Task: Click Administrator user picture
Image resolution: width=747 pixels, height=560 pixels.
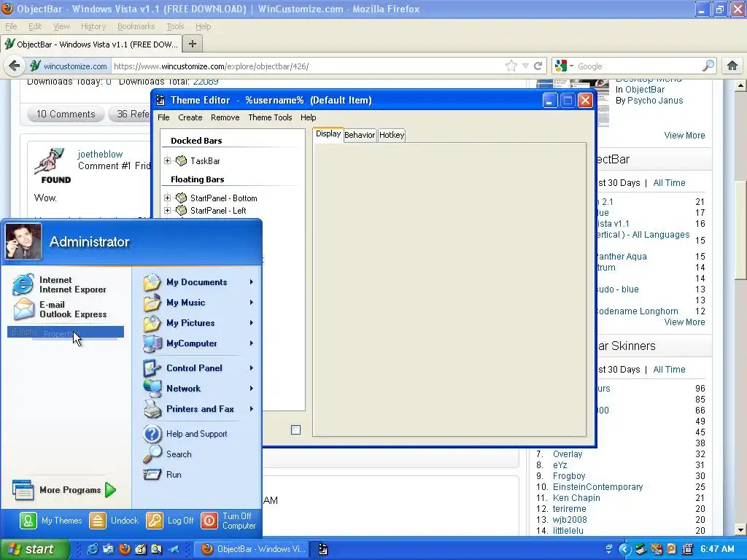Action: click(23, 241)
